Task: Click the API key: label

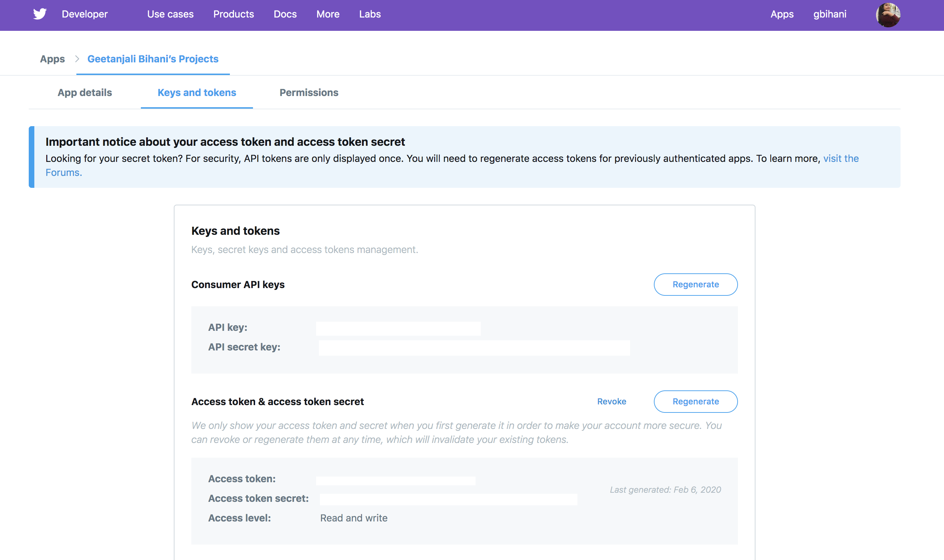Action: pyautogui.click(x=227, y=328)
